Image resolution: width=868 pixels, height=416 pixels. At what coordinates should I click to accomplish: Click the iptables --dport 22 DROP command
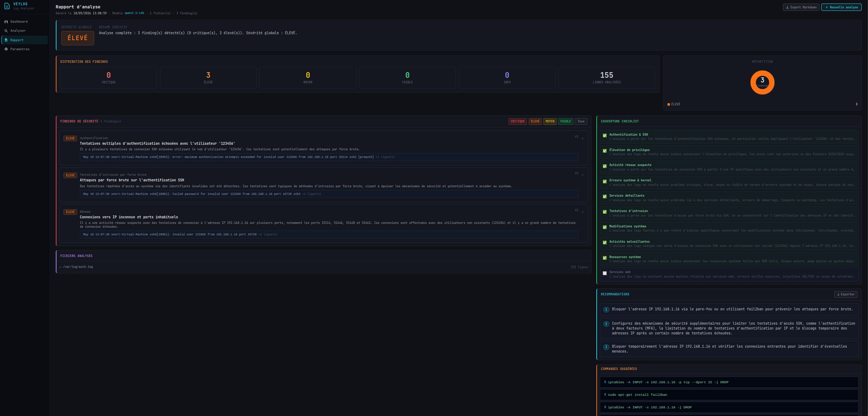(729, 382)
